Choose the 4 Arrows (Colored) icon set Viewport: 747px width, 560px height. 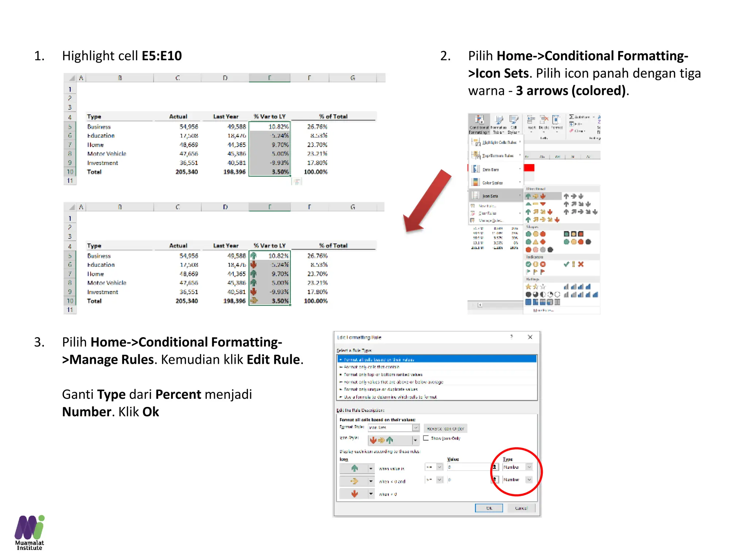539,212
